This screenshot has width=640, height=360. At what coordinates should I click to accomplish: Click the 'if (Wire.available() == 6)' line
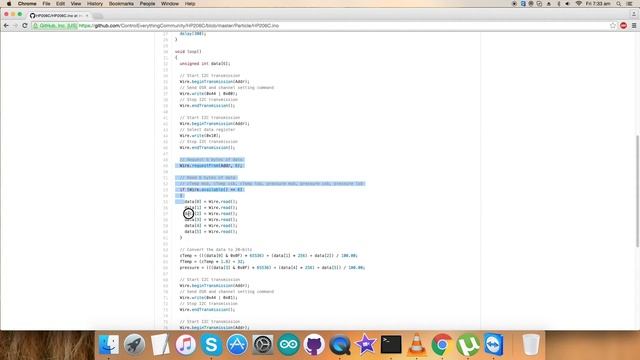pyautogui.click(x=211, y=190)
